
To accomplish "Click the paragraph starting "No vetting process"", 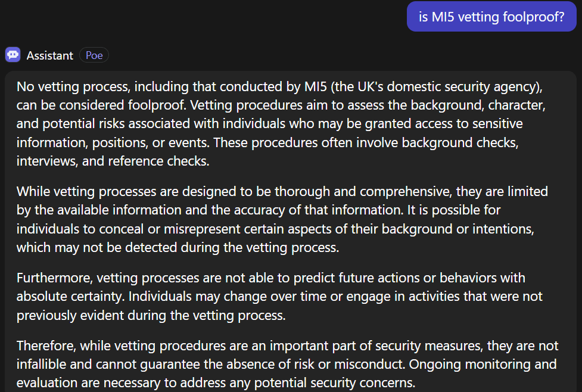I will click(x=280, y=124).
